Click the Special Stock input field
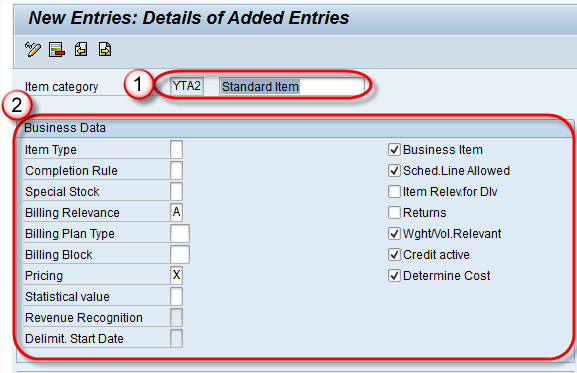Image resolution: width=577 pixels, height=373 pixels. [x=177, y=192]
